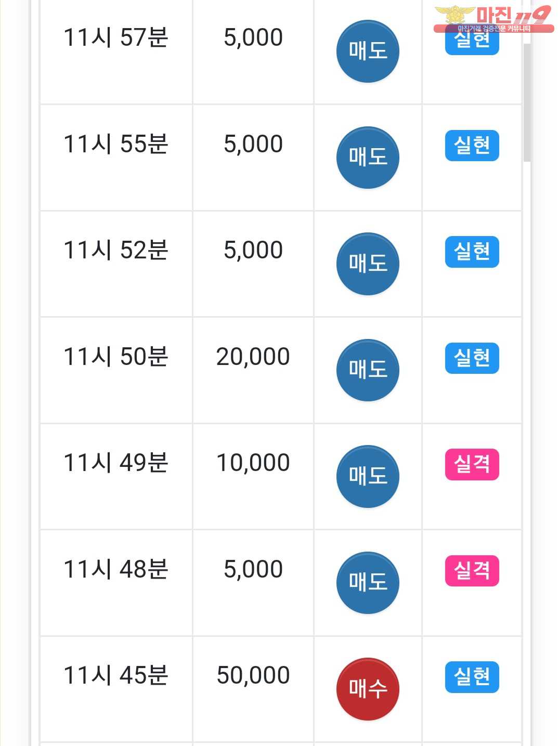Select the 매도 circle in 11시 49분 row
Image resolution: width=560 pixels, height=746 pixels.
click(368, 476)
